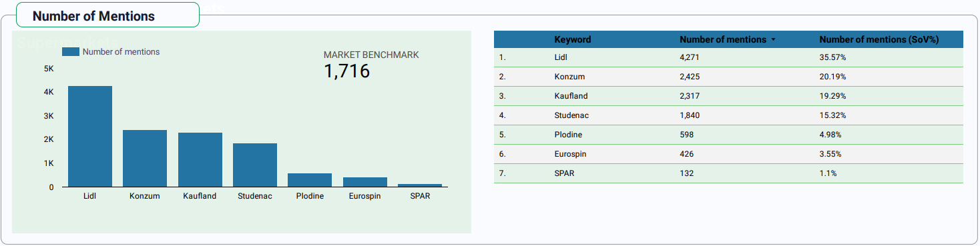Select the Lidl bar in chart
Screen dimensions: 980x246
click(x=90, y=136)
